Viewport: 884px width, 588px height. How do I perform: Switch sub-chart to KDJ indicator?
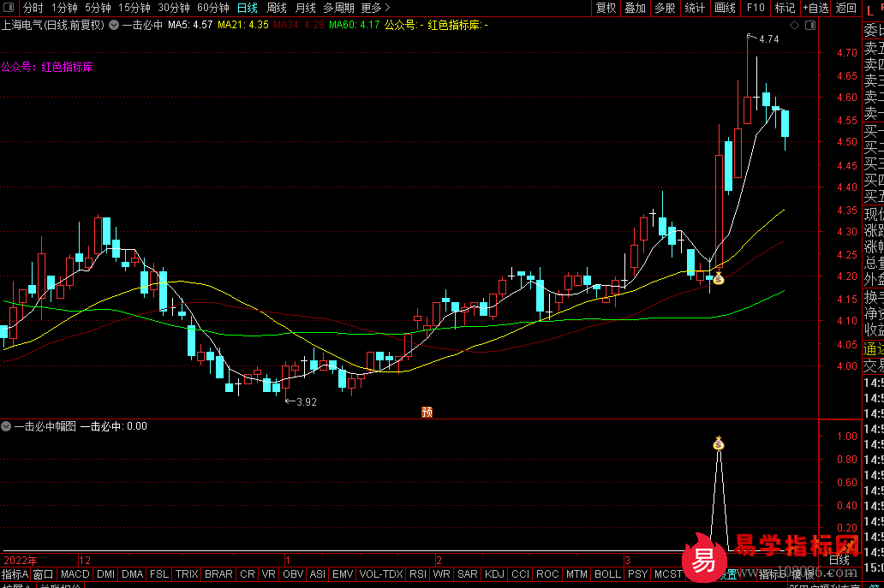coord(494,574)
